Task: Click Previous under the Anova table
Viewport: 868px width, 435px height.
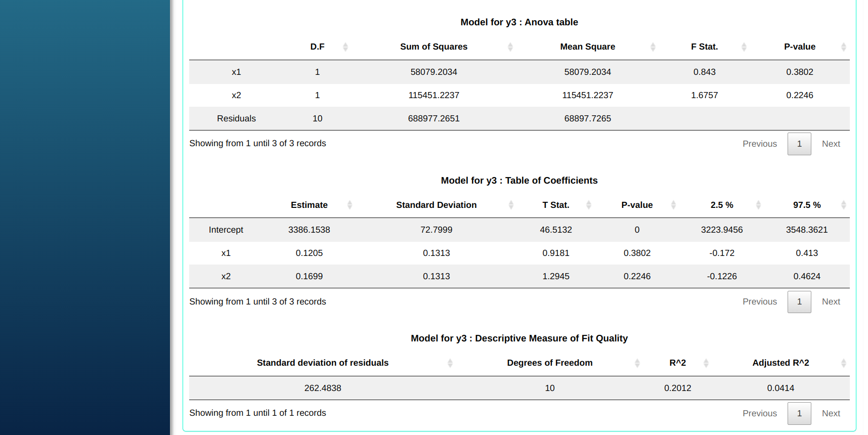Action: [759, 144]
